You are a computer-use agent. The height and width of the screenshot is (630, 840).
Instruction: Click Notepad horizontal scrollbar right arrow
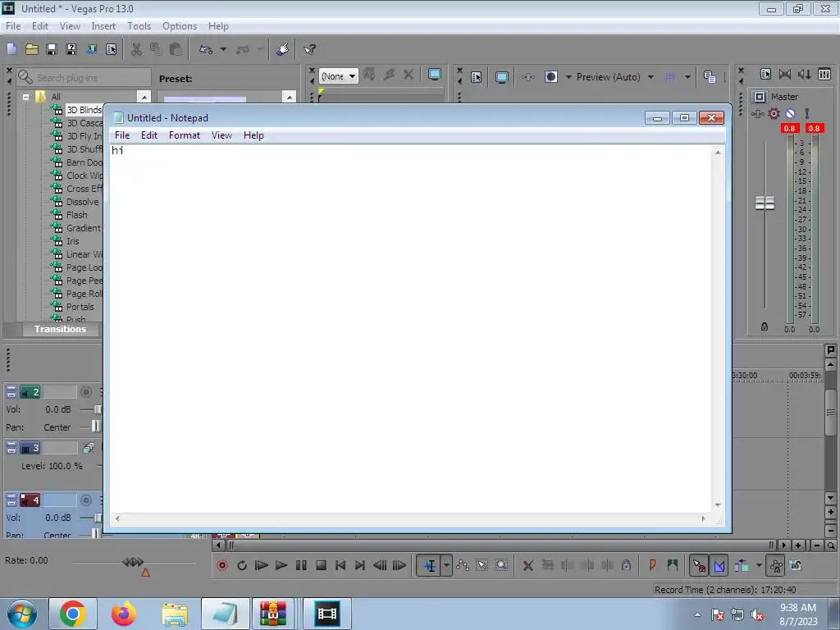point(703,518)
